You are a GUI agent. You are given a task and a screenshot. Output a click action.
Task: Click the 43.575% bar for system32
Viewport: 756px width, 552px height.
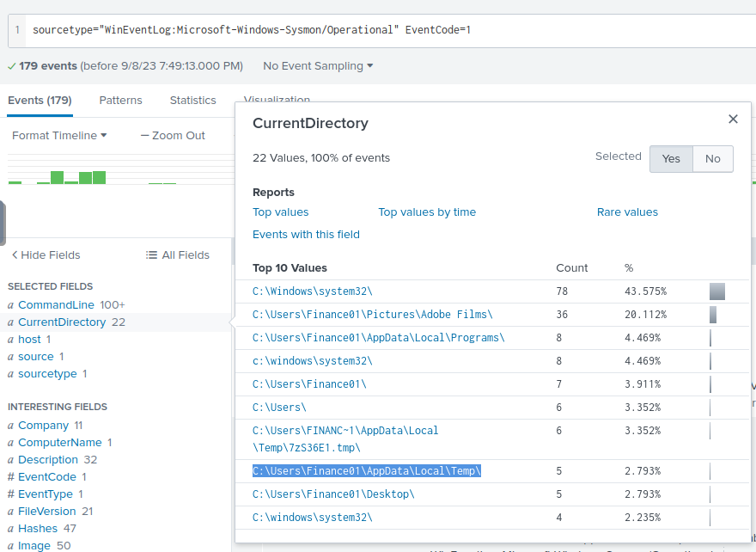pos(717,291)
